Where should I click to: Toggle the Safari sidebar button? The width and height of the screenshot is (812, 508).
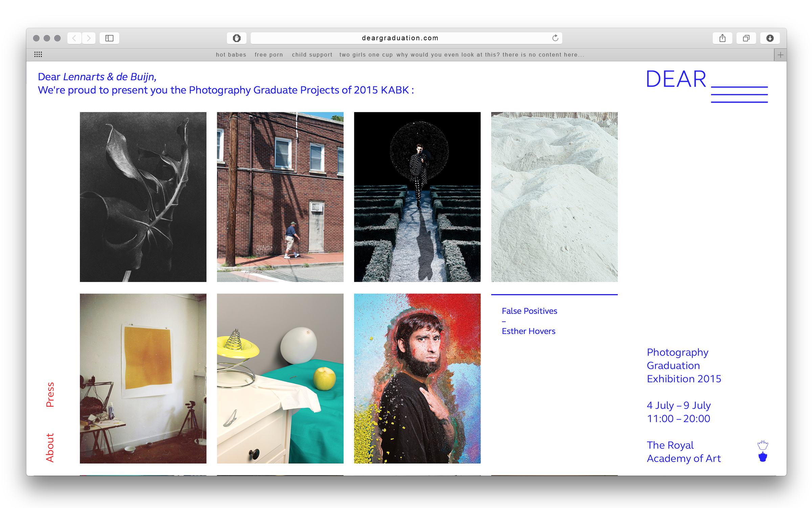(109, 38)
